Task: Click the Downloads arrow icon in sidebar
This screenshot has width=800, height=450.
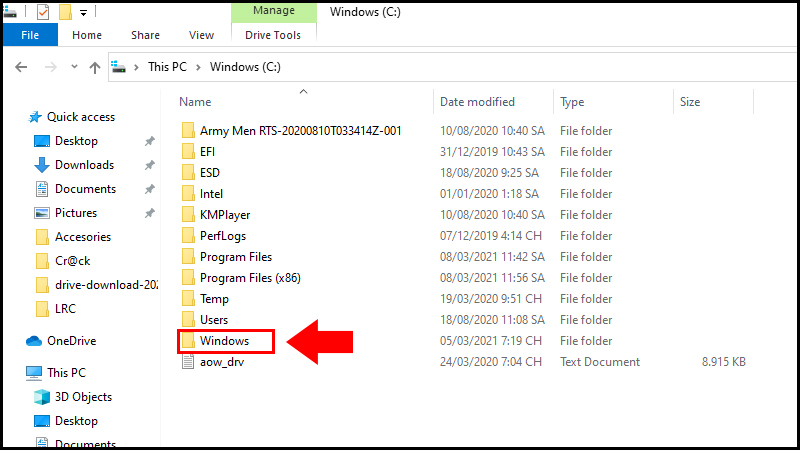Action: pyautogui.click(x=42, y=165)
